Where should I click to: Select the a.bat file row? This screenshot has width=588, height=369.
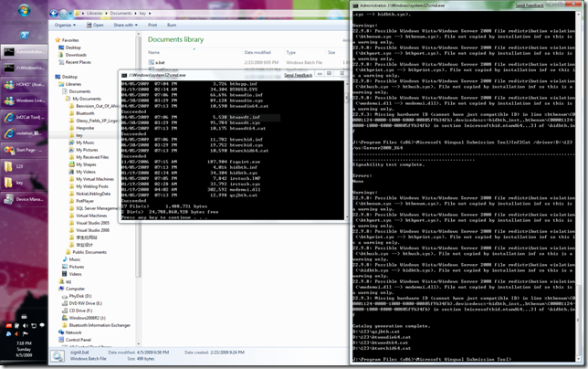[x=247, y=63]
